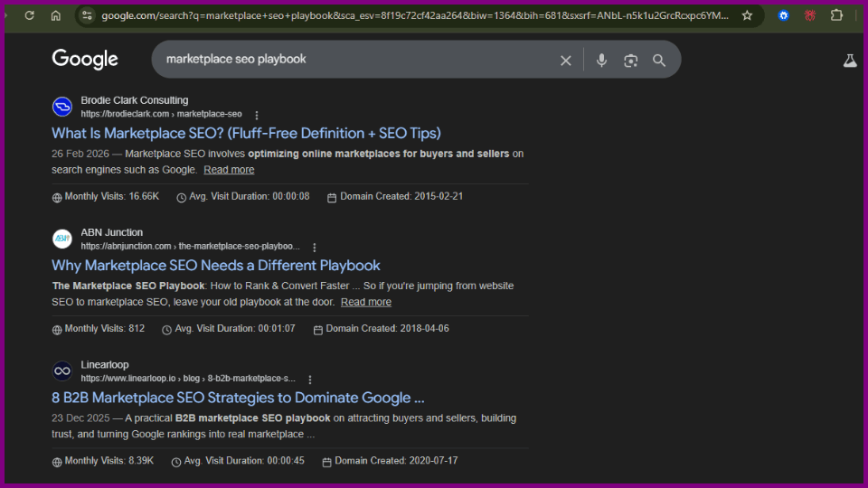
Task: Click ABN Junction favicon
Action: [x=62, y=239]
